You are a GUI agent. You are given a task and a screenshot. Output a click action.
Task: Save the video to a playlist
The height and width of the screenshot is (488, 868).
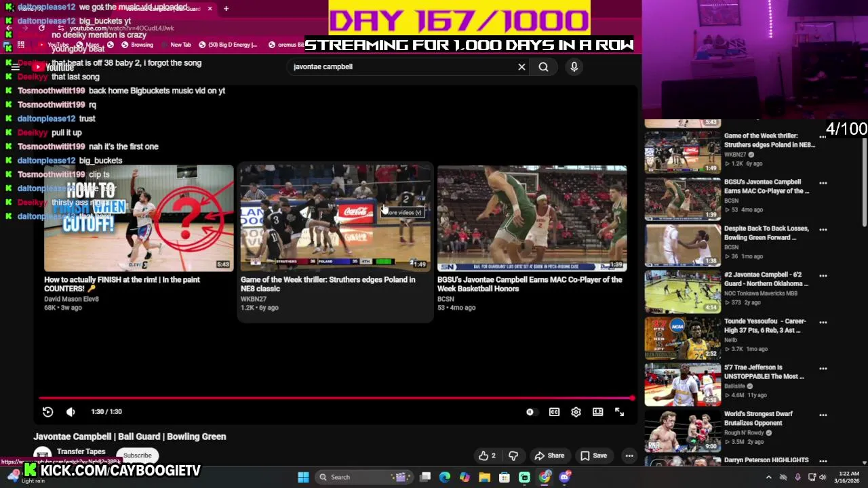(593, 455)
